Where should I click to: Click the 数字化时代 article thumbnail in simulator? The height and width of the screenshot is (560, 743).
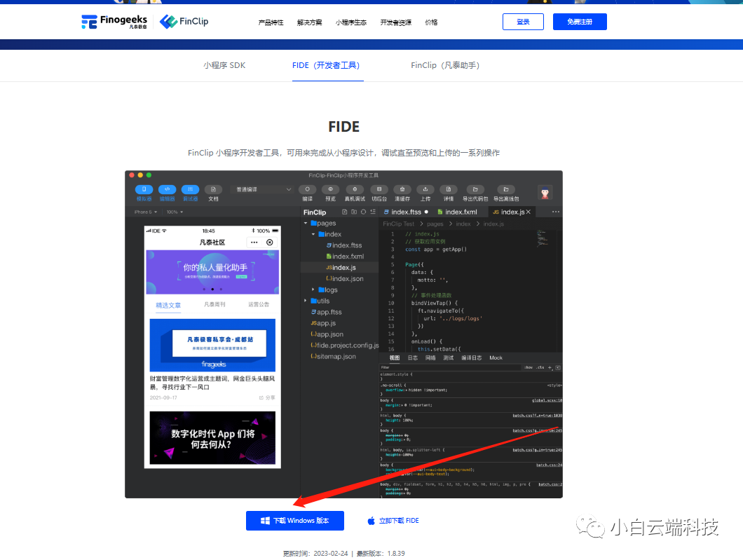tap(212, 438)
